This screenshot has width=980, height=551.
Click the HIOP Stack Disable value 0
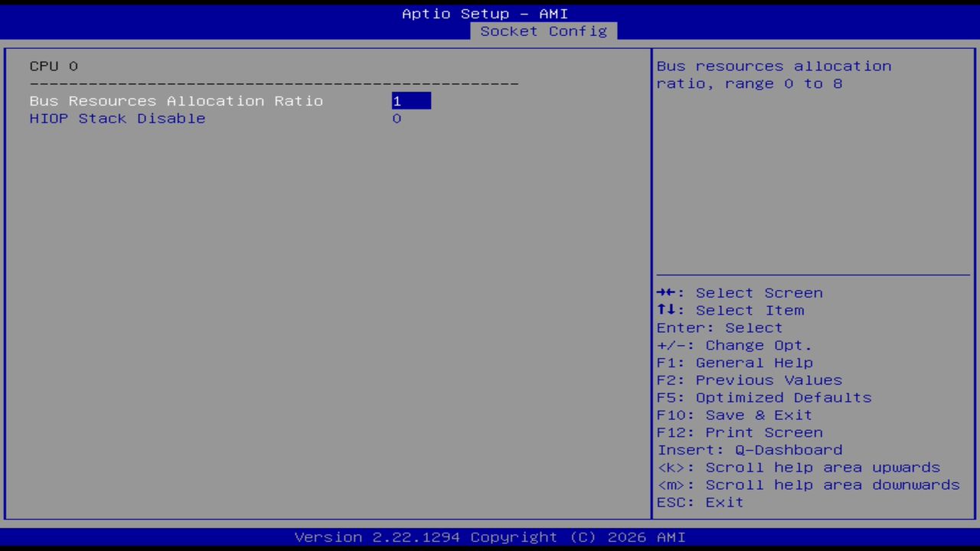(x=397, y=118)
